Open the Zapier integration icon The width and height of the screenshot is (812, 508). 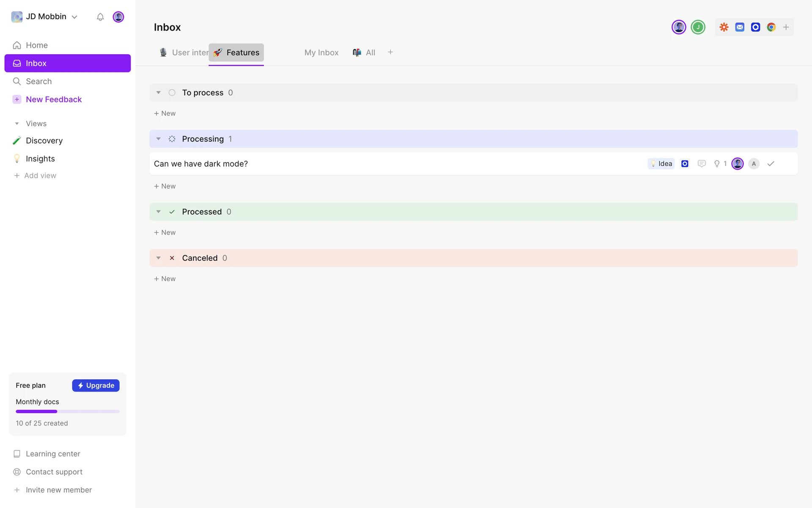[724, 27]
